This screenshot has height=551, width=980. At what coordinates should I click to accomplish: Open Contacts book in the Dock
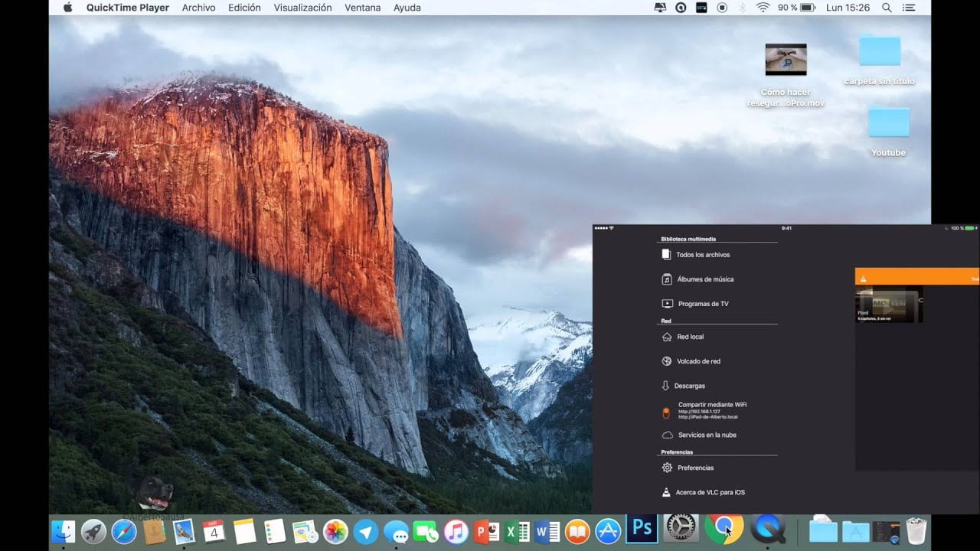[x=154, y=530]
